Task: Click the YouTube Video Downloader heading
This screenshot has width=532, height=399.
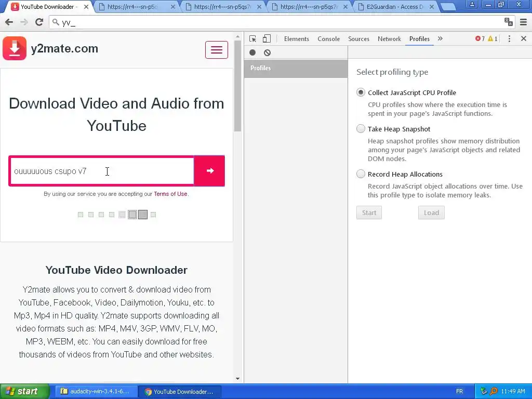Action: point(116,270)
